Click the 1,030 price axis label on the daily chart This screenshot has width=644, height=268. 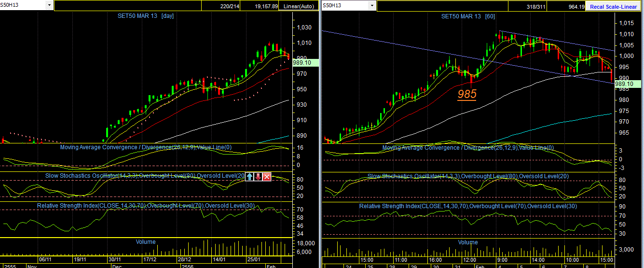point(305,28)
